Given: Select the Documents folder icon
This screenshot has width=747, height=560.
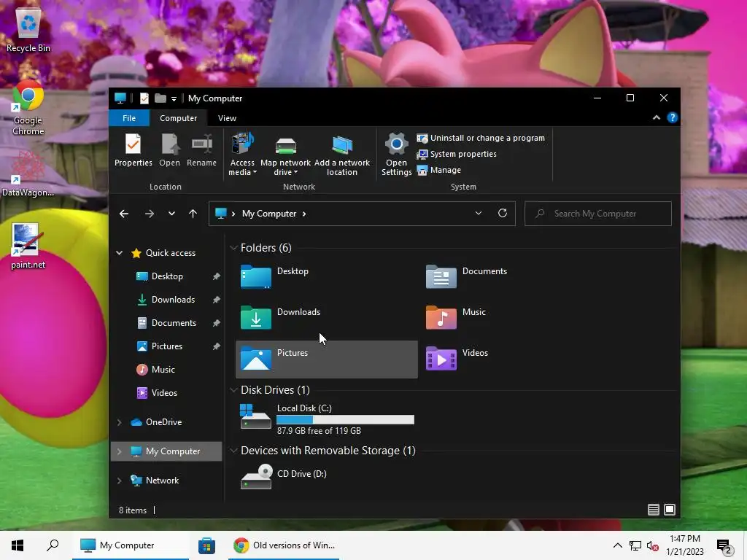Looking at the screenshot, I should pyautogui.click(x=441, y=276).
